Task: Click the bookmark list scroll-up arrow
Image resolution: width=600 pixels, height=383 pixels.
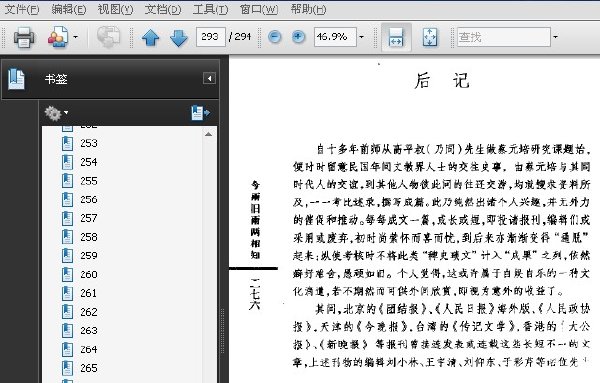Action: [208, 134]
